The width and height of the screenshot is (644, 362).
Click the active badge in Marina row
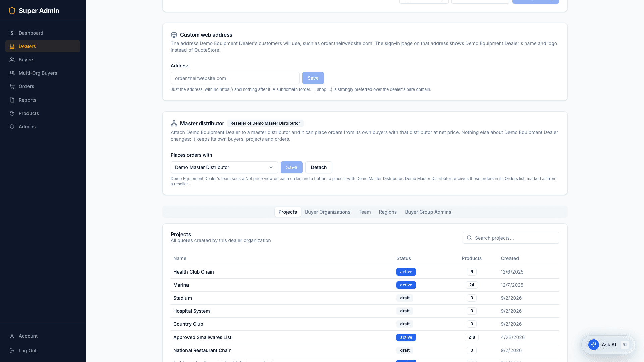[406, 285]
